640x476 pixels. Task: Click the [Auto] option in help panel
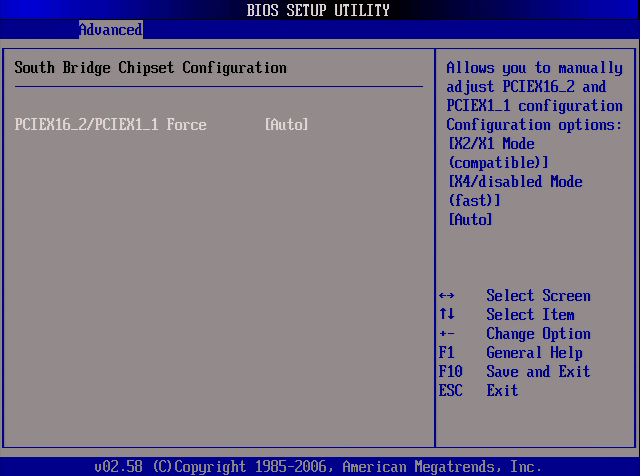click(x=470, y=220)
